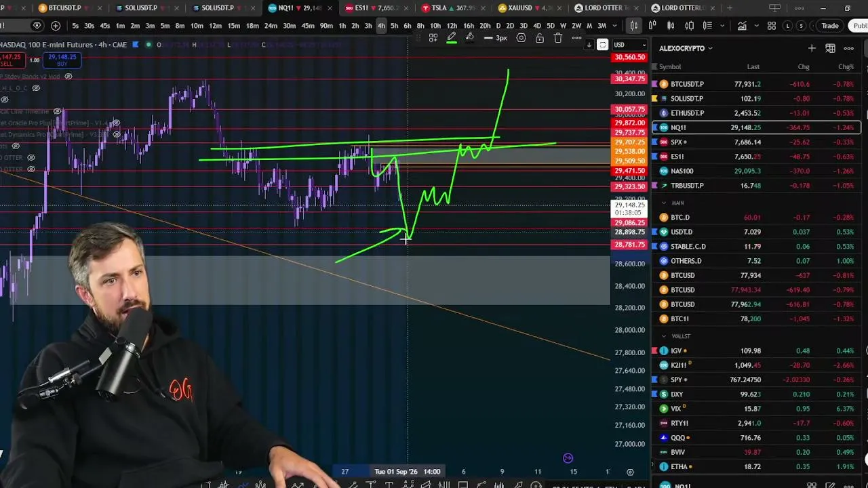Open chart time axis settings gear

click(x=630, y=472)
